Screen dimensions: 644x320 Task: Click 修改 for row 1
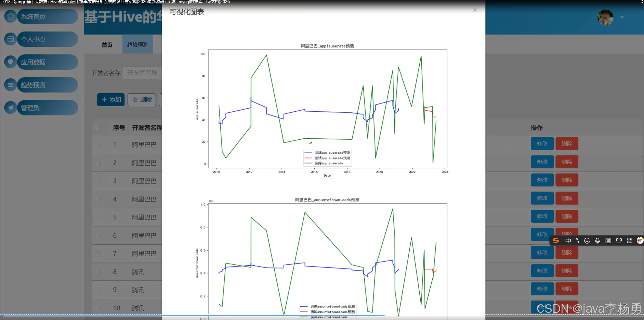point(542,144)
